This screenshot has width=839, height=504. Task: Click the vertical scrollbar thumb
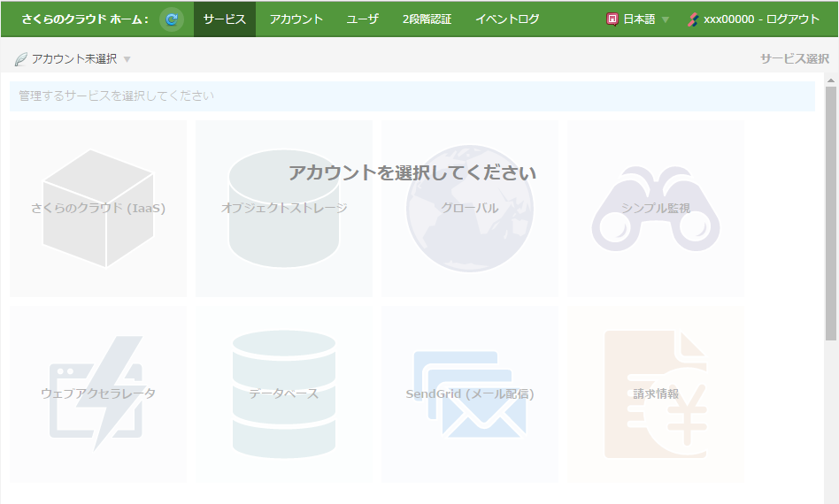pyautogui.click(x=830, y=214)
